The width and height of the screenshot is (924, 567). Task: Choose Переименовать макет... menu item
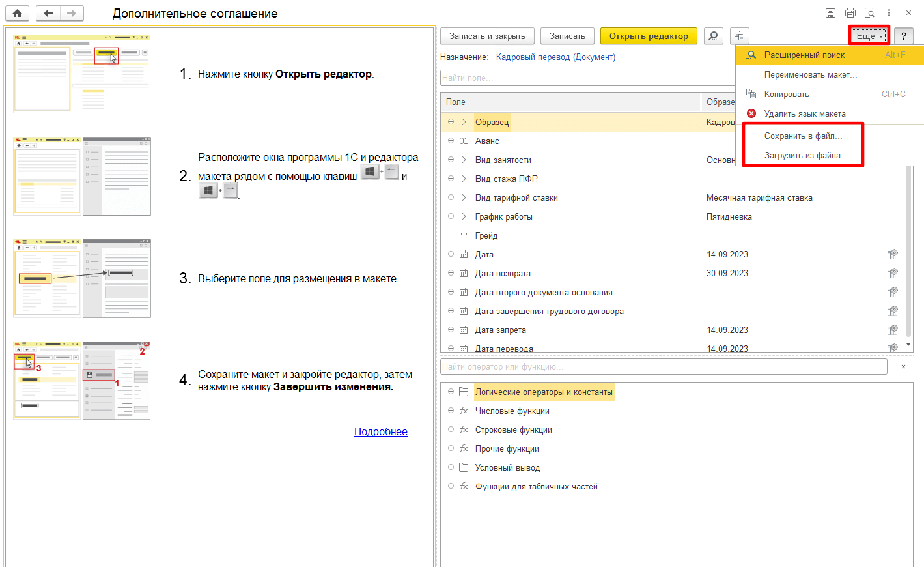pyautogui.click(x=830, y=74)
